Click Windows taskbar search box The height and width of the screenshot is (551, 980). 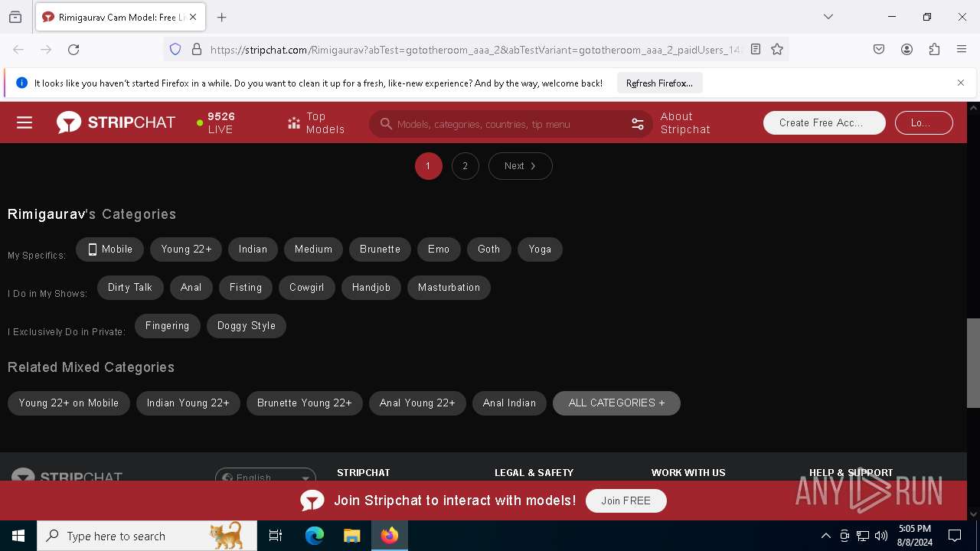pos(147,536)
